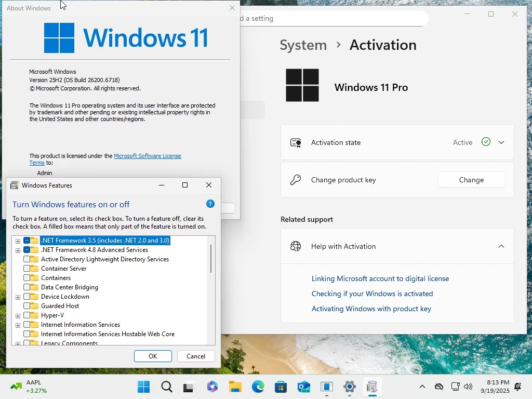
Task: Tick the Data Center Bridging checkbox
Action: pyautogui.click(x=27, y=287)
